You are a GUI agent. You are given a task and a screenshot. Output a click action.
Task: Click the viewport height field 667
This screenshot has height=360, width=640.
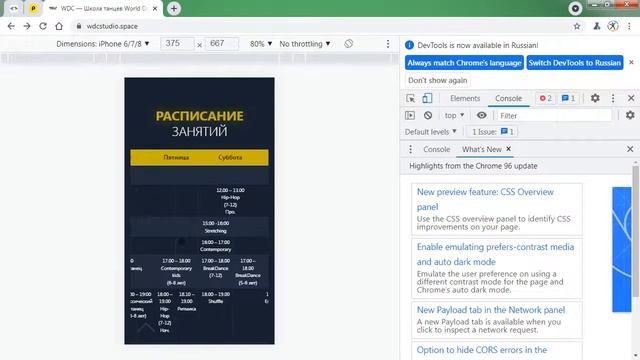222,44
